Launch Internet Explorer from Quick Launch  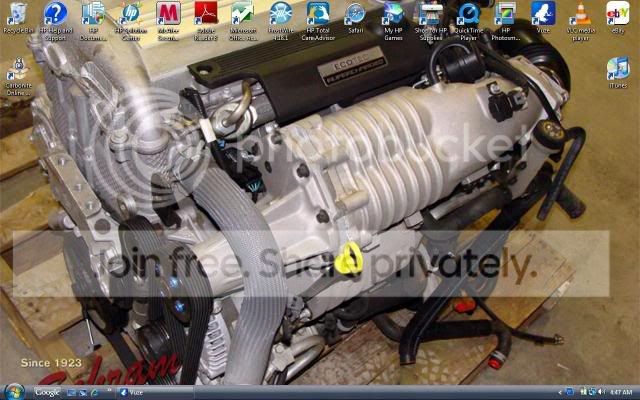coord(94,393)
